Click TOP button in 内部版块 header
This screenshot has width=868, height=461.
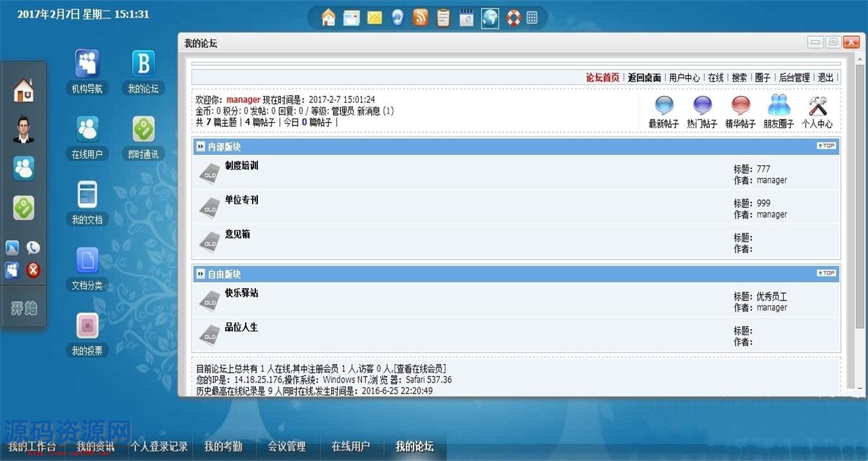point(826,146)
